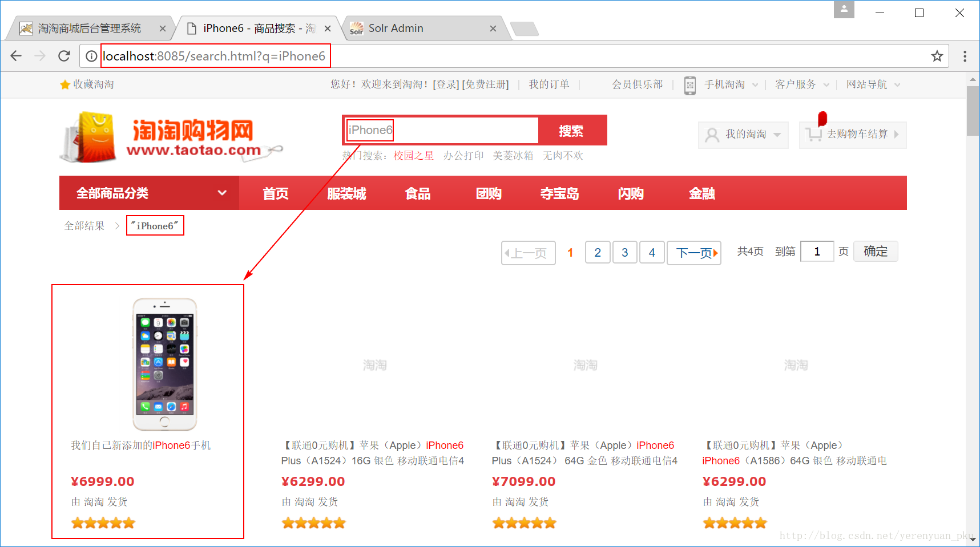This screenshot has height=547, width=980.
Task: Close the Solr Admin tab
Action: point(493,29)
